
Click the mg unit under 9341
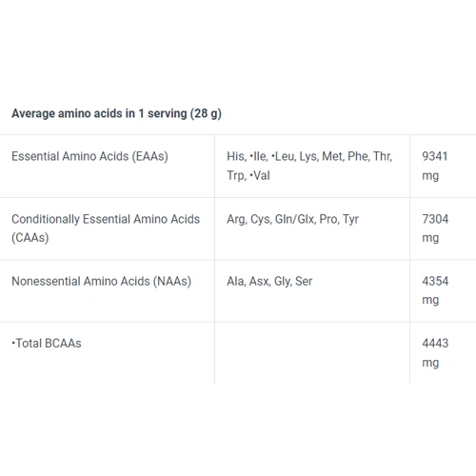point(430,176)
